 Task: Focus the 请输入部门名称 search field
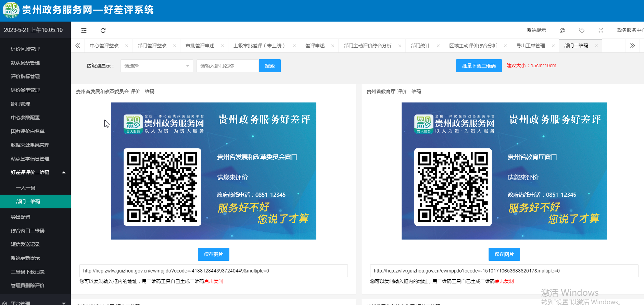click(228, 66)
